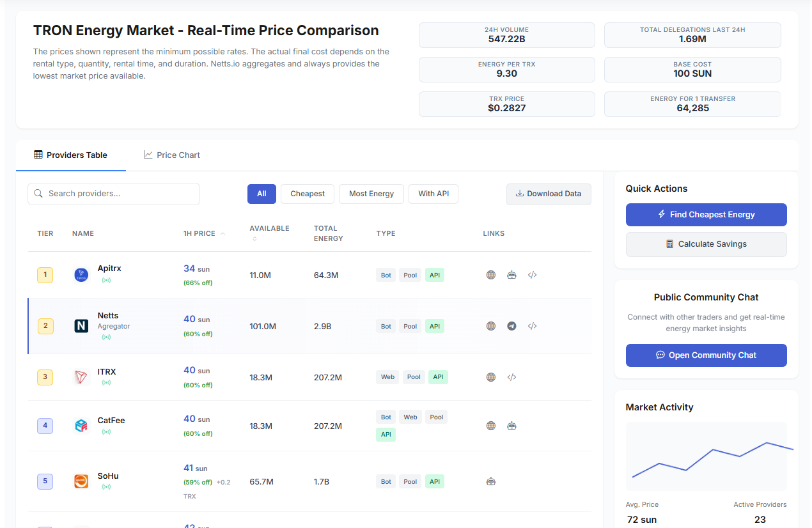Image resolution: width=812 pixels, height=528 pixels.
Task: Open the Netts website globe icon
Action: 491,326
